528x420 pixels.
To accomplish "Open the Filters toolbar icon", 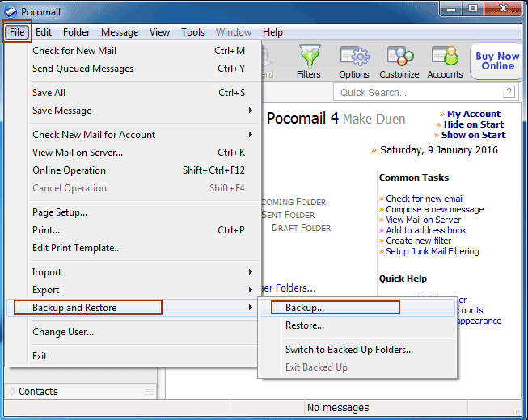I will point(309,61).
